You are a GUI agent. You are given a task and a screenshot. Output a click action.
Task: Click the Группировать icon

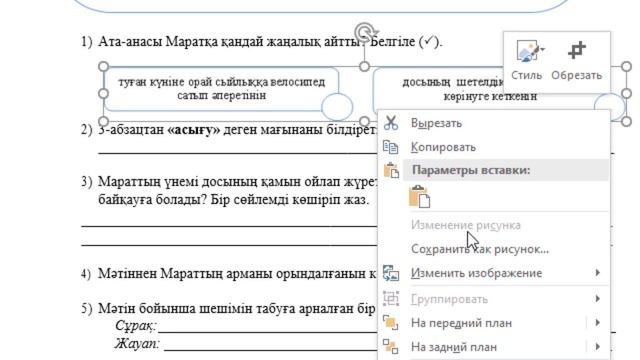click(x=391, y=299)
